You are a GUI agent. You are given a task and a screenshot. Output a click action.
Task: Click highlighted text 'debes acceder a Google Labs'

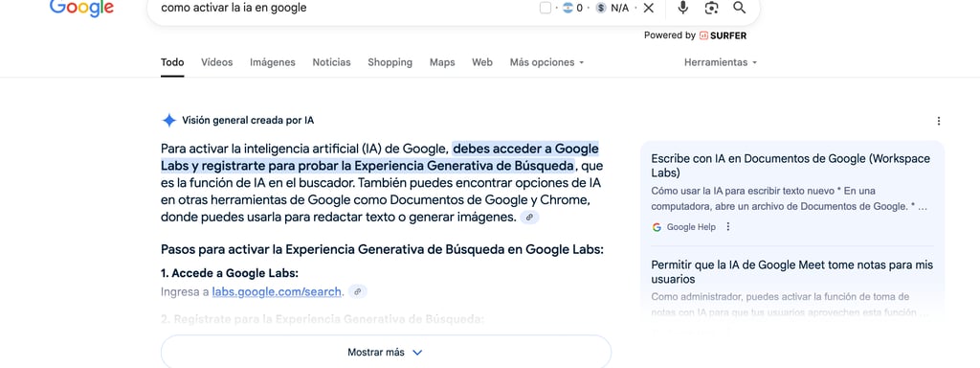380,157
